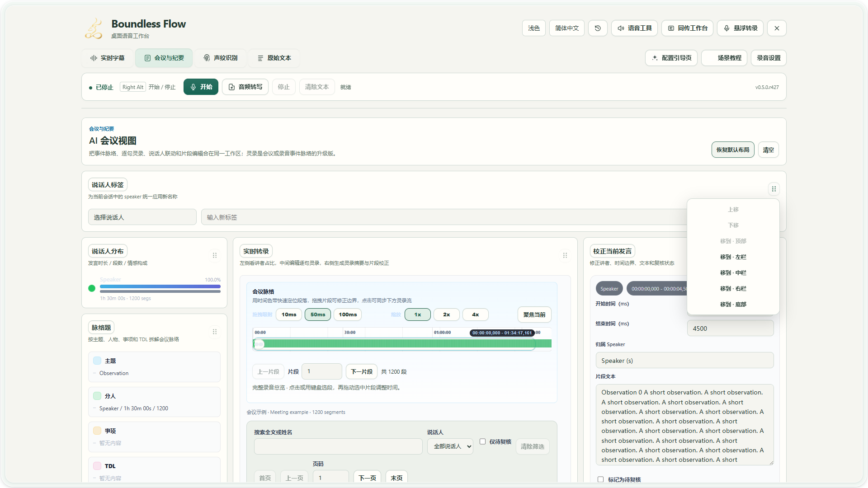Focus the 输入新标签 input field

pos(443,217)
